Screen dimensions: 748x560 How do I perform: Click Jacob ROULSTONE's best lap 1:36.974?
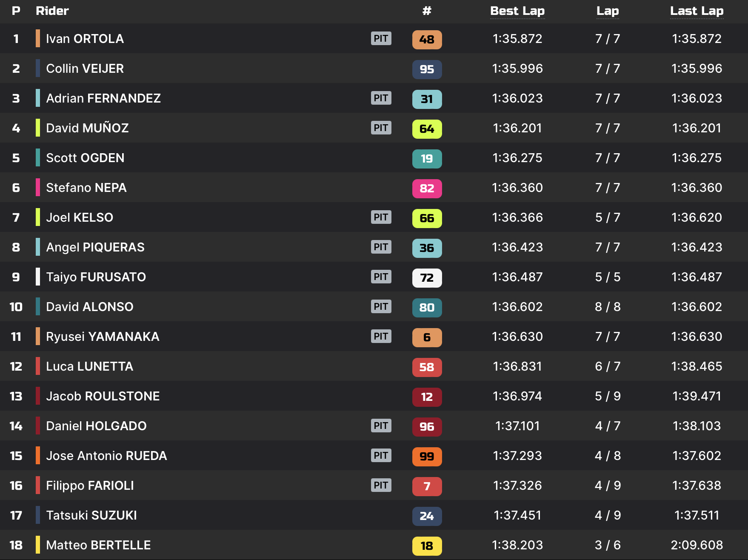pyautogui.click(x=517, y=396)
